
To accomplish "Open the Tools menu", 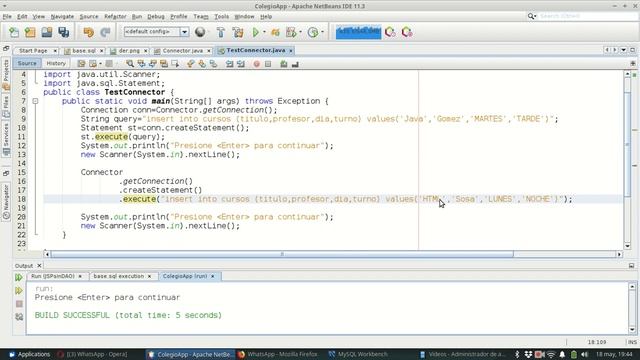I will coord(221,16).
